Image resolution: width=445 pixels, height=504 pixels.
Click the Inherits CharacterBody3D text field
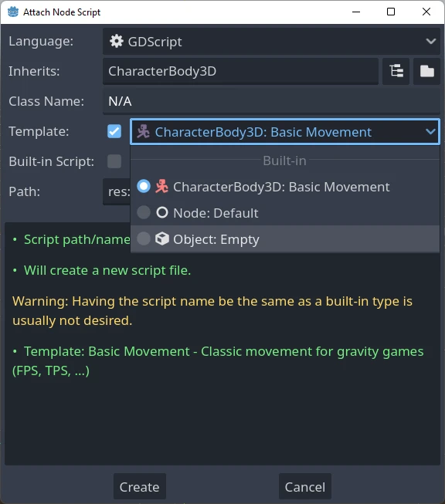[240, 71]
